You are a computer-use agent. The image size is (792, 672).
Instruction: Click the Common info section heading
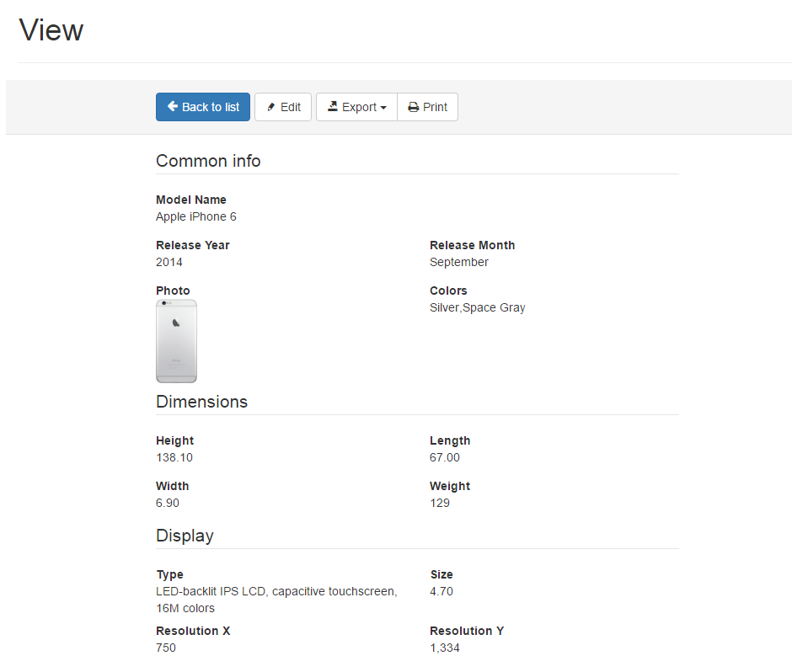[208, 161]
